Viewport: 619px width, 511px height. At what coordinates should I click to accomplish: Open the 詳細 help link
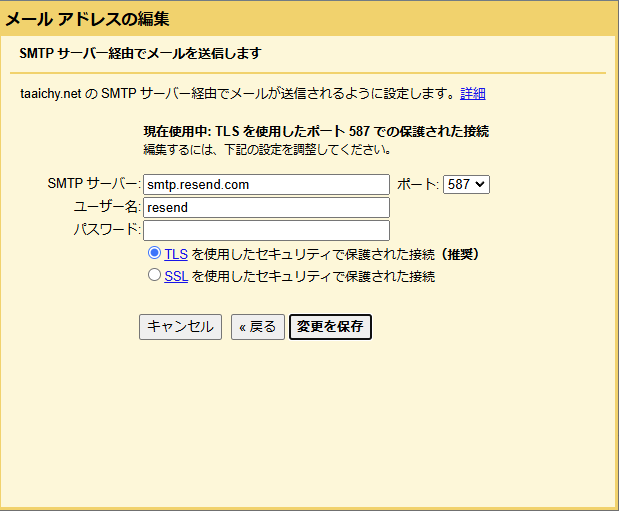pyautogui.click(x=472, y=94)
